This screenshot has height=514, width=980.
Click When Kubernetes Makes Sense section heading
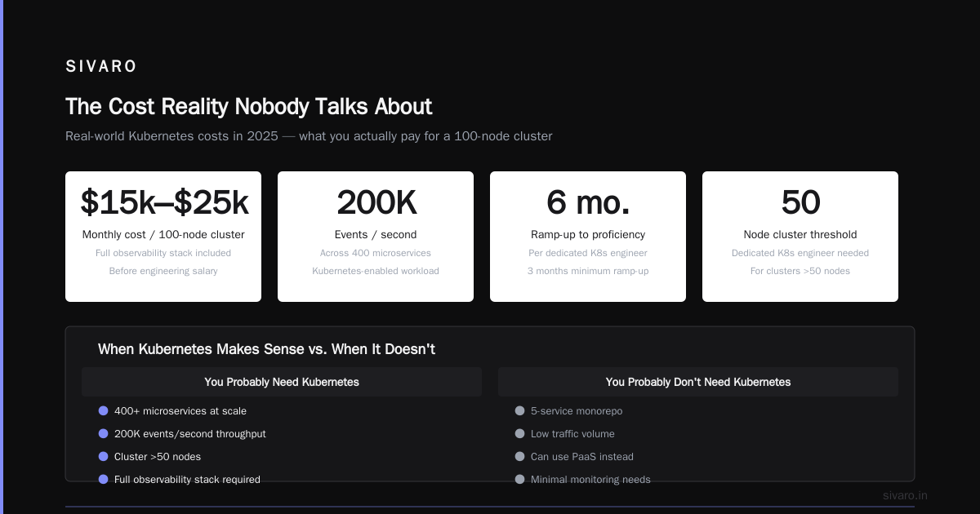[x=266, y=349]
